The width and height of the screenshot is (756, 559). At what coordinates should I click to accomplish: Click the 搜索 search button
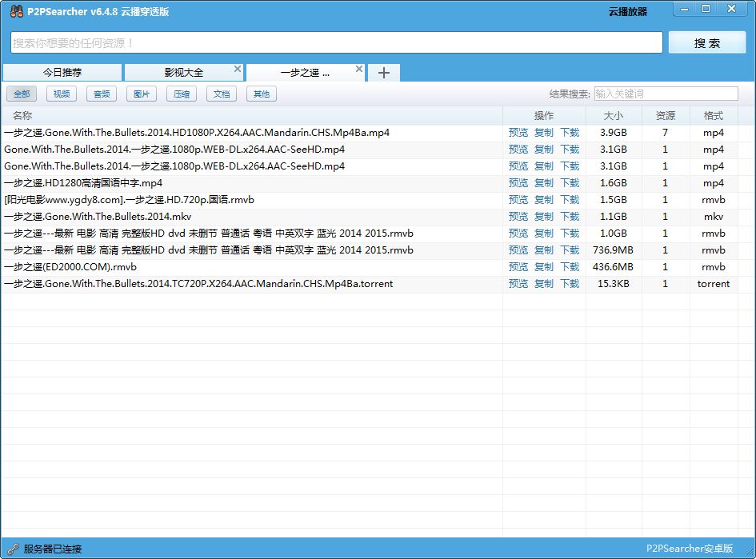707,43
